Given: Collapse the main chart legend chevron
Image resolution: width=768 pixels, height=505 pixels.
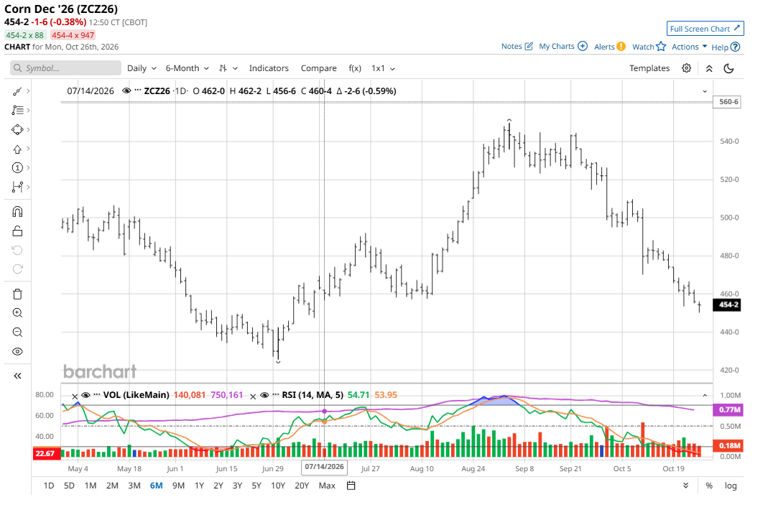Looking at the screenshot, I should [x=704, y=91].
